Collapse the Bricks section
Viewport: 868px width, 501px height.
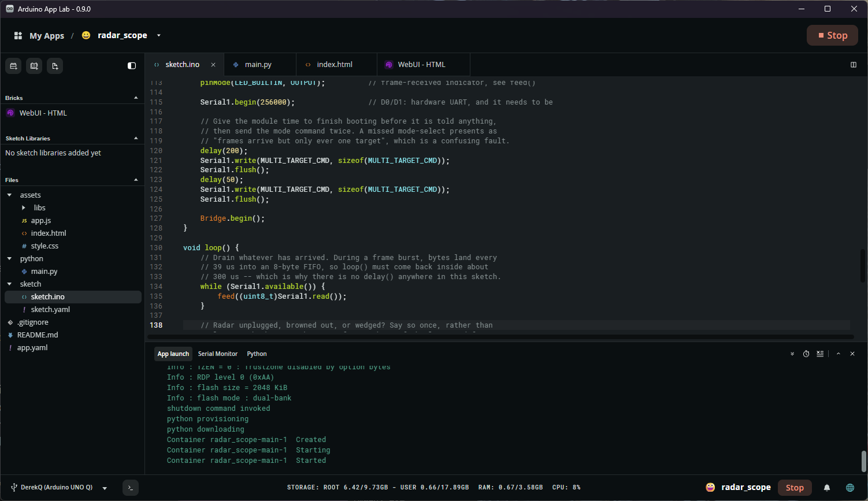pyautogui.click(x=136, y=98)
